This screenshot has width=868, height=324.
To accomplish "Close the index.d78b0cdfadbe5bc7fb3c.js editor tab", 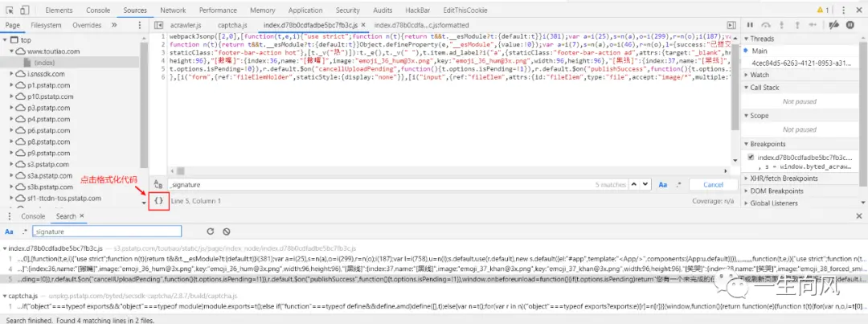I will [364, 25].
